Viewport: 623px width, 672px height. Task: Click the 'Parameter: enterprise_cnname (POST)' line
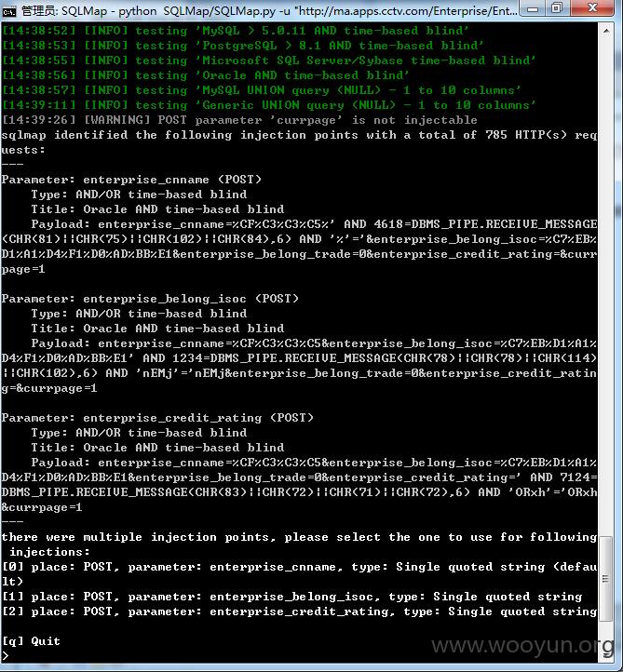[x=131, y=180]
